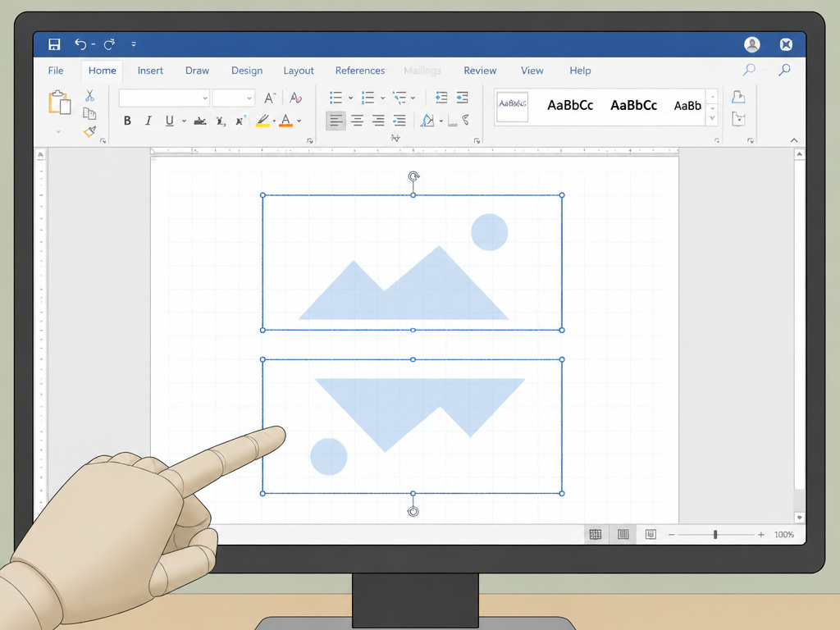840x630 pixels.
Task: Switch to the Home tab
Action: point(102,71)
